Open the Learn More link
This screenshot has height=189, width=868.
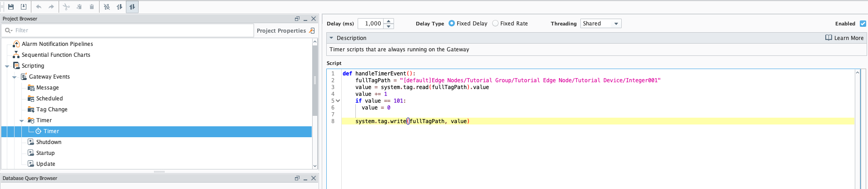click(x=844, y=38)
